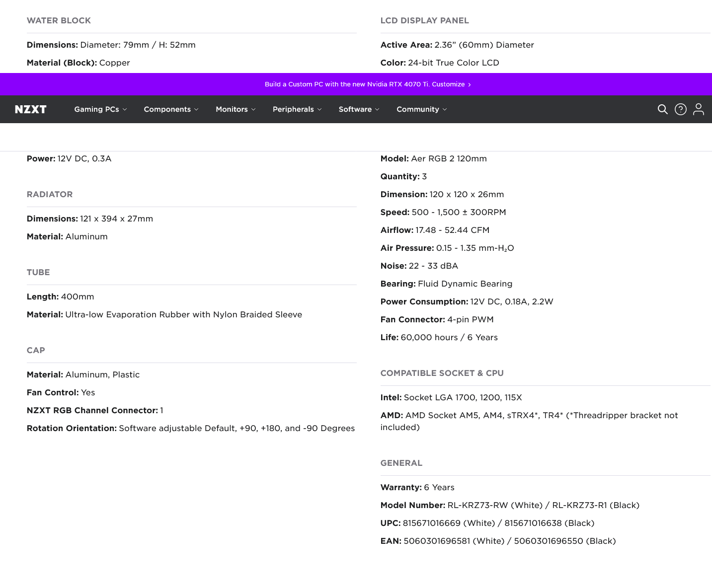
Task: Select the 'Quantity: 3' line
Action: pos(403,177)
